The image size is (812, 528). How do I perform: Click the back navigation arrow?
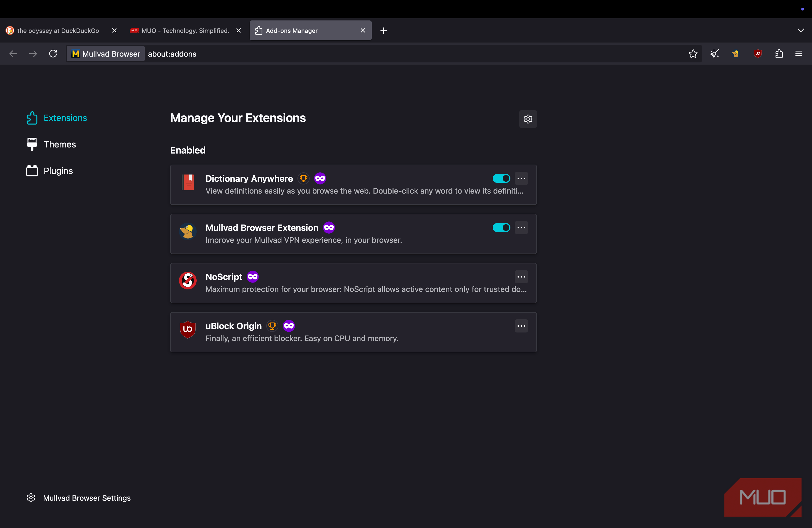click(13, 54)
